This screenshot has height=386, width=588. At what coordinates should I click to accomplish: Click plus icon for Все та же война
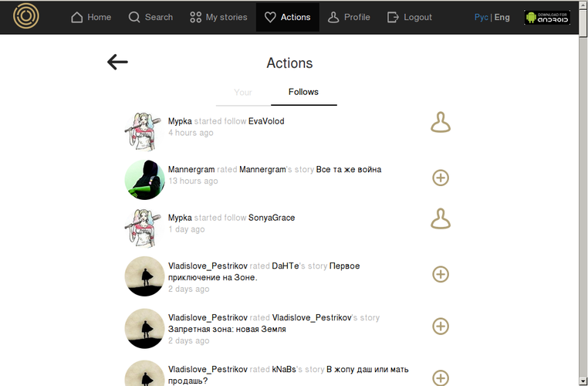point(441,178)
